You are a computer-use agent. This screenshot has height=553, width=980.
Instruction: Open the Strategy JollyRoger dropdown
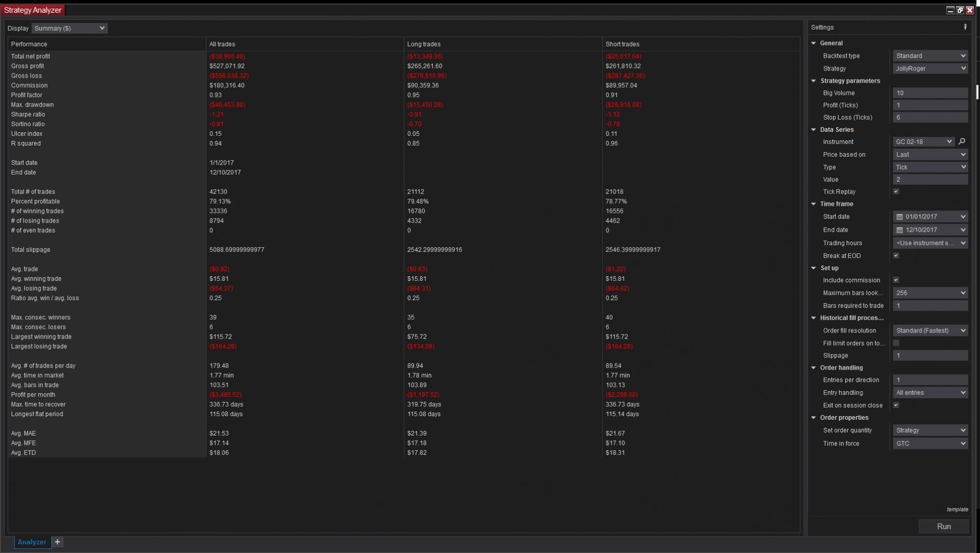[930, 68]
